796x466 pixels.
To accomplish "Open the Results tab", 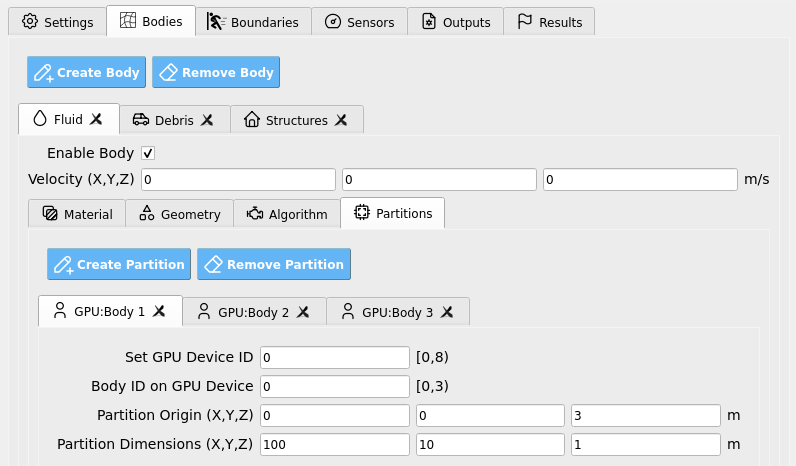I will tap(549, 22).
